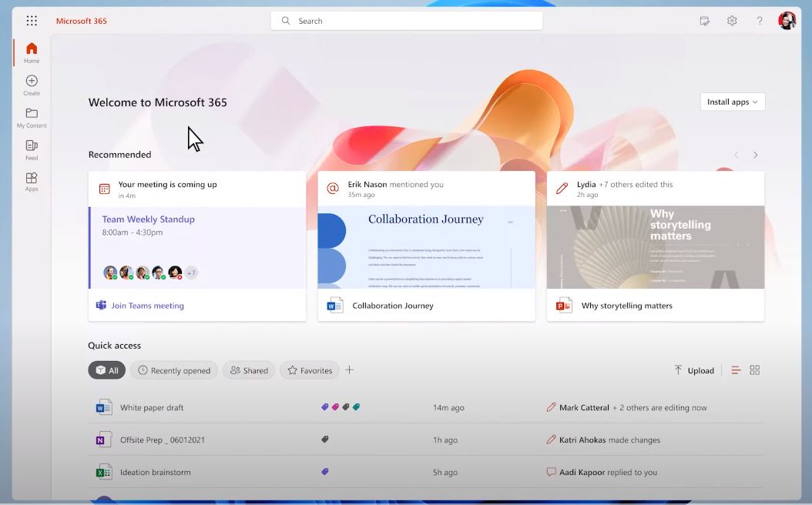Click the Word icon for White paper draft
This screenshot has width=812, height=505.
click(103, 407)
